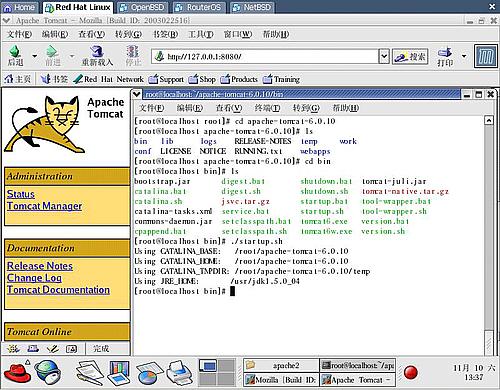This screenshot has width=500, height=390.
Task: Launch the spreadsheet chart panel icon
Action: point(149,373)
